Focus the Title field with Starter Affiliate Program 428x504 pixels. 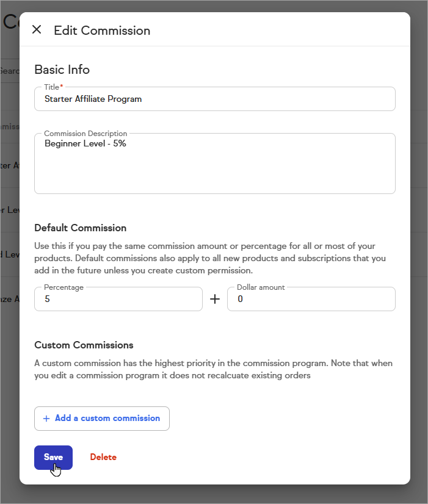(x=214, y=99)
